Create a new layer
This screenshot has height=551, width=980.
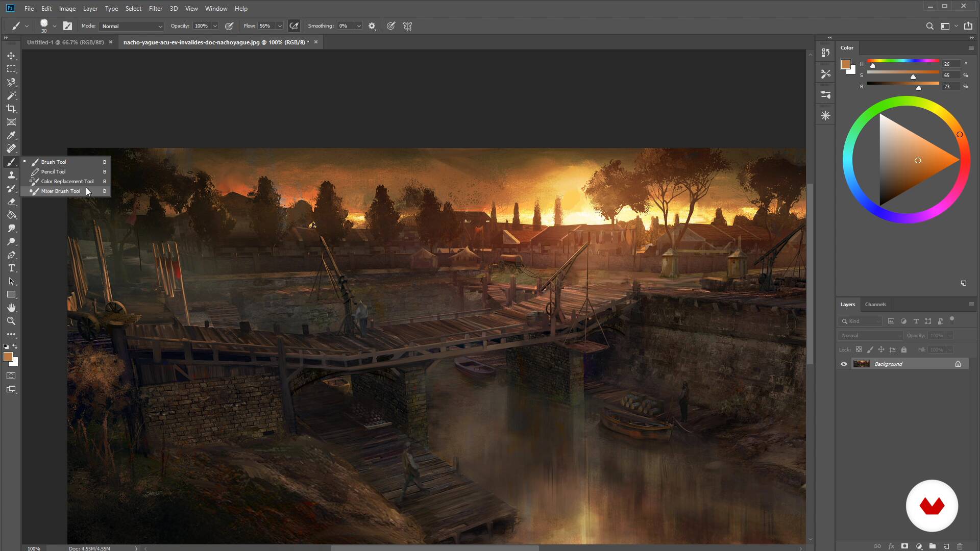[946, 546]
